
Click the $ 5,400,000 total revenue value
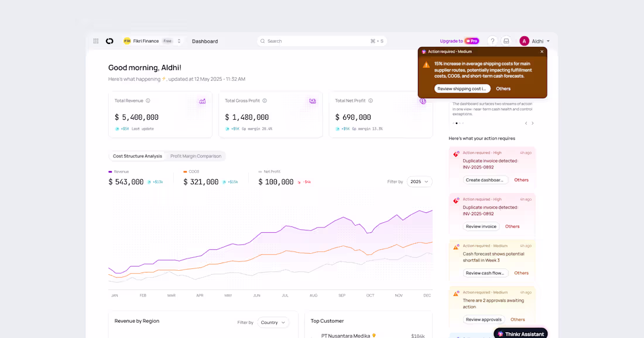pyautogui.click(x=136, y=118)
